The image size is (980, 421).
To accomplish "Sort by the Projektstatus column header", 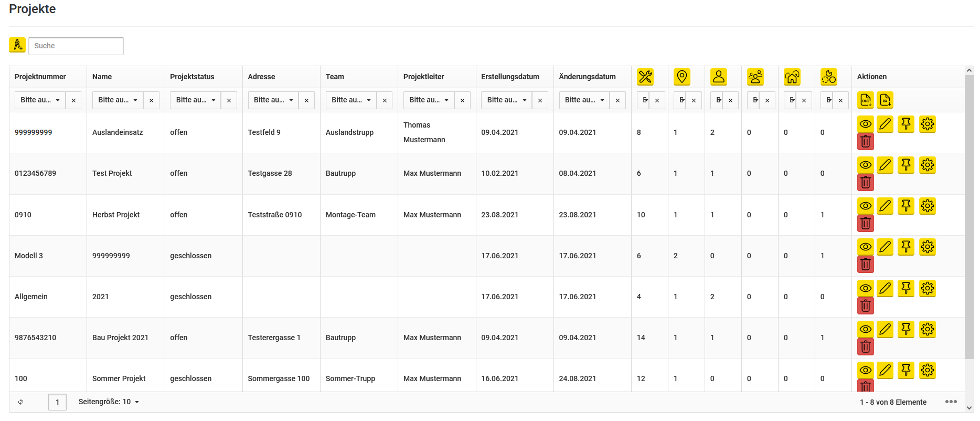I will point(192,77).
